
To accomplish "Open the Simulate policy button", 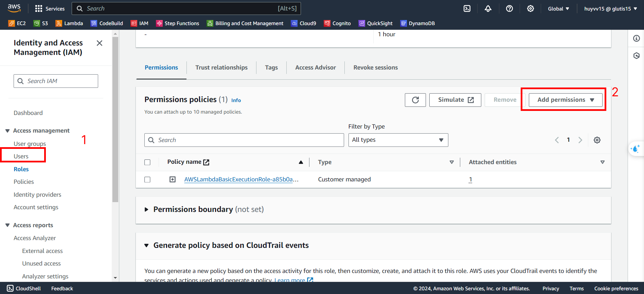I will (x=455, y=100).
